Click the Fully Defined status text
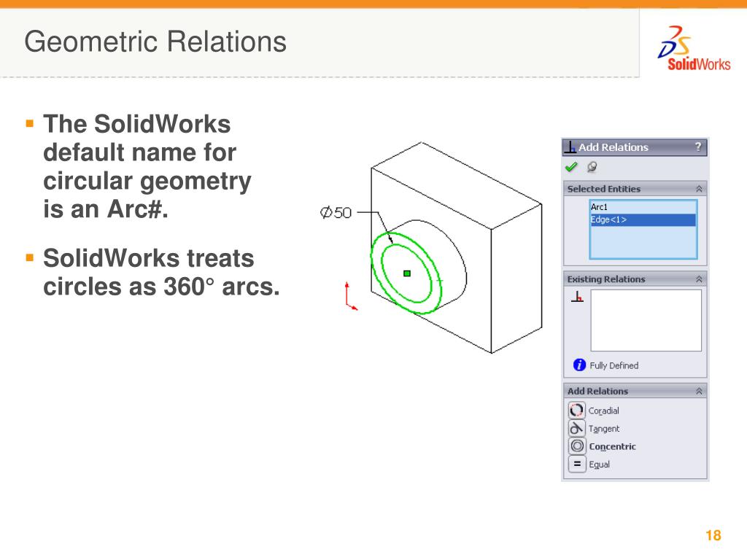Screen dimensions: 747x560 coord(614,366)
